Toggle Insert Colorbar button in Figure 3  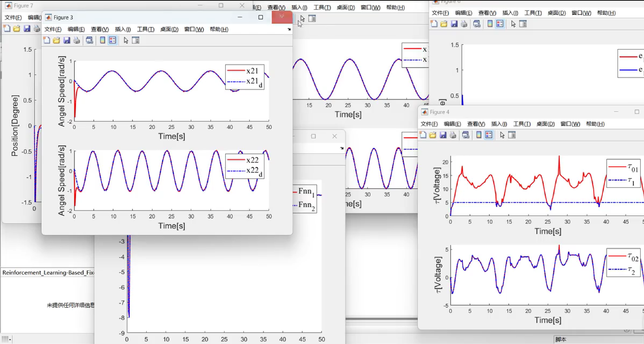102,41
